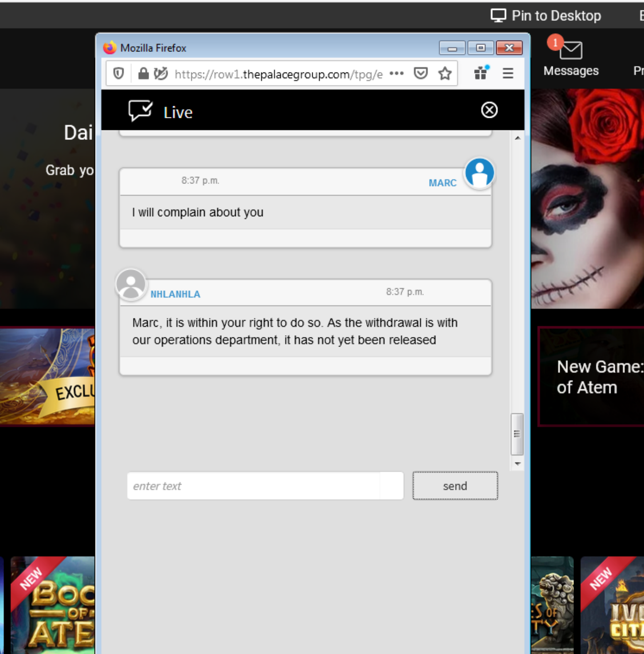Image resolution: width=644 pixels, height=654 pixels.
Task: Close the Mozilla Firefox window
Action: pyautogui.click(x=509, y=48)
